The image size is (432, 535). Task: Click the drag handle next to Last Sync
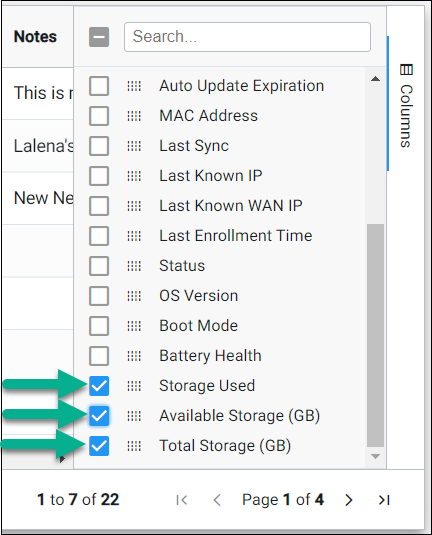point(134,146)
